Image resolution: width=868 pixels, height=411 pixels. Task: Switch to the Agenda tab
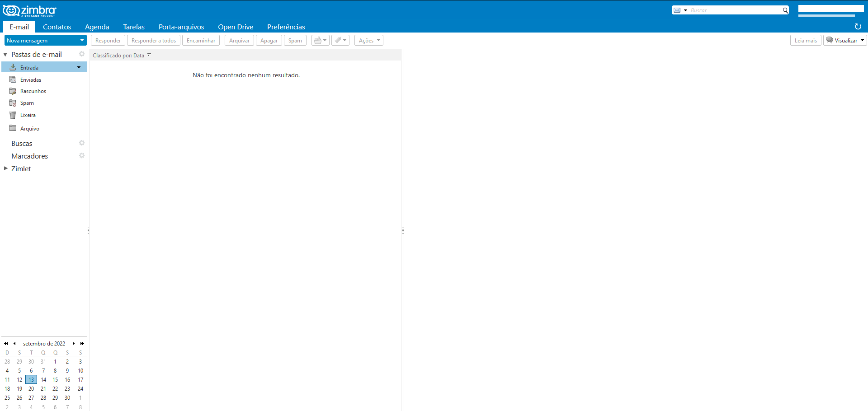point(97,27)
